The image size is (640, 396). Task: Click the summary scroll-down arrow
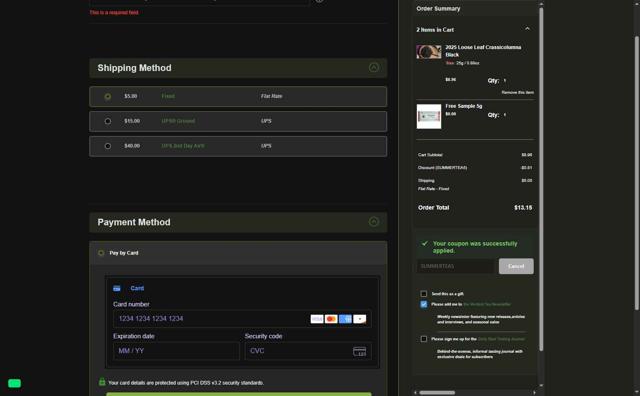pos(541,385)
